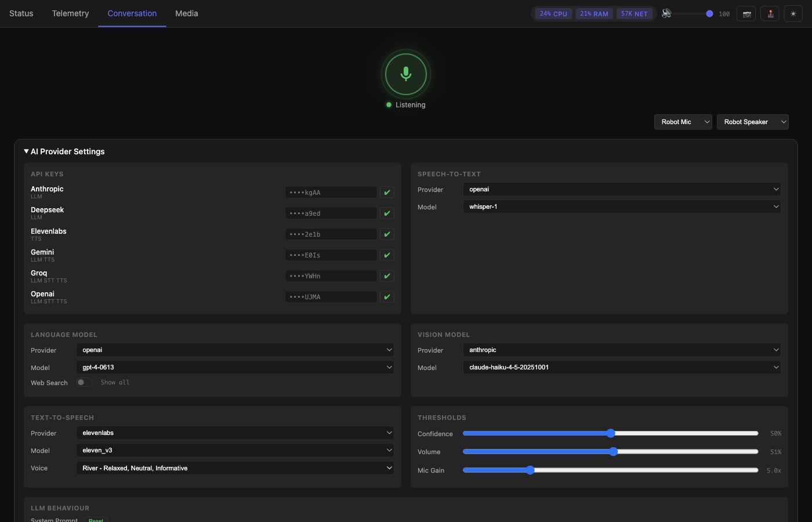The width and height of the screenshot is (812, 522).
Task: Enable the Web Search toggle
Action: (84, 382)
